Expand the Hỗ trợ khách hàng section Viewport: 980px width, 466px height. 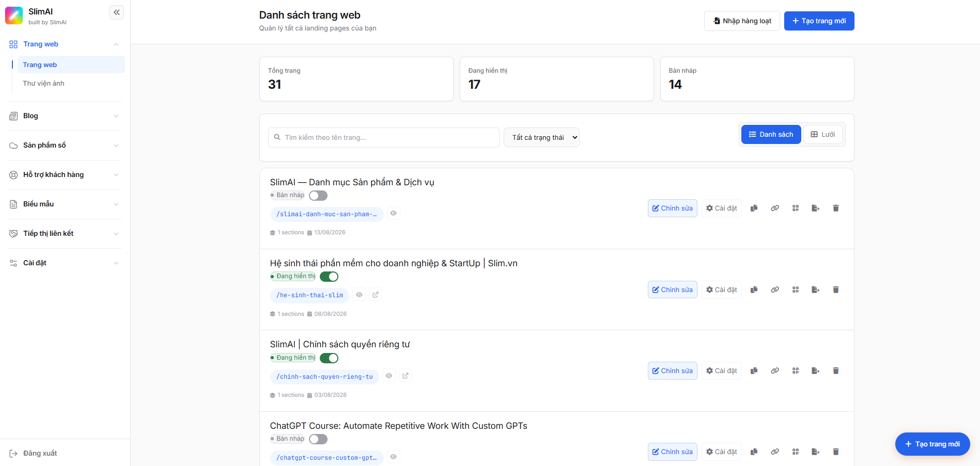[x=65, y=175]
